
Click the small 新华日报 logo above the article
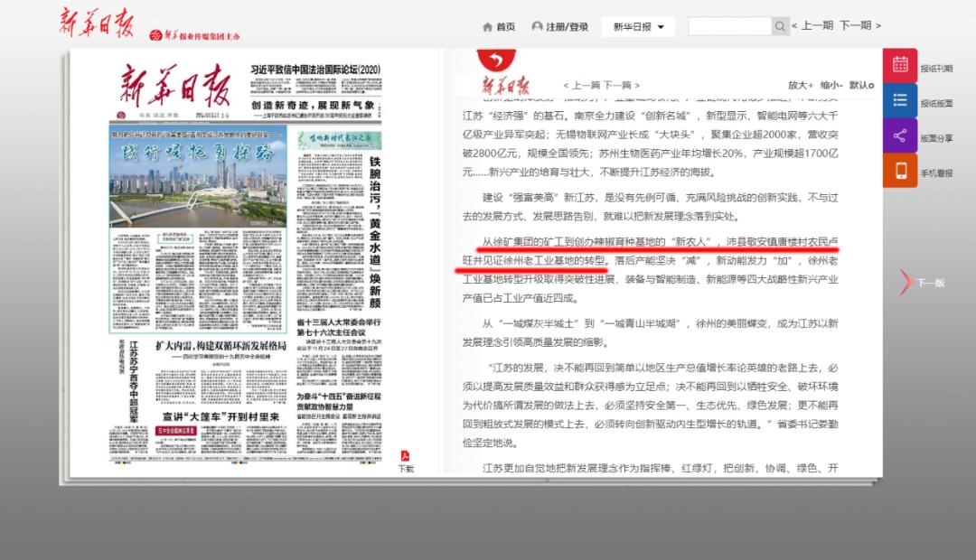[x=505, y=85]
